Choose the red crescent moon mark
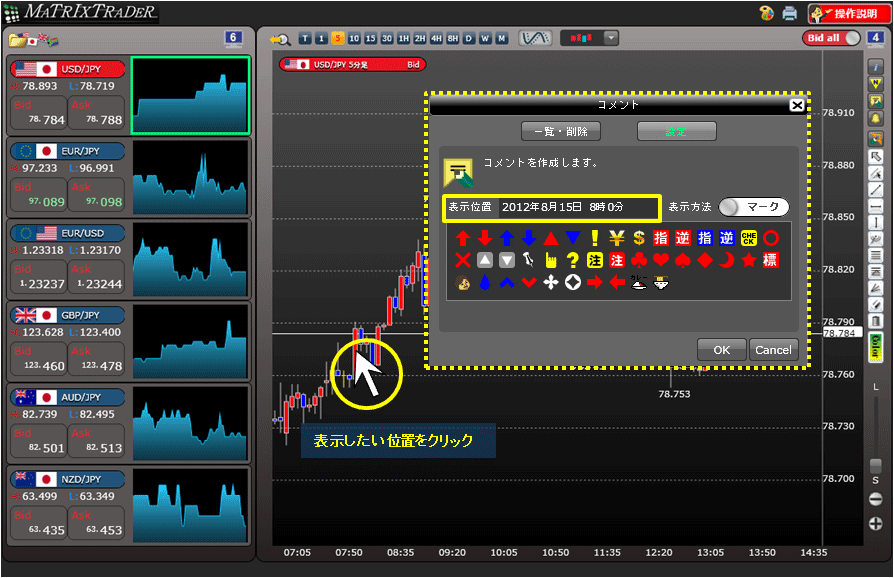This screenshot has height=578, width=894. tap(727, 260)
